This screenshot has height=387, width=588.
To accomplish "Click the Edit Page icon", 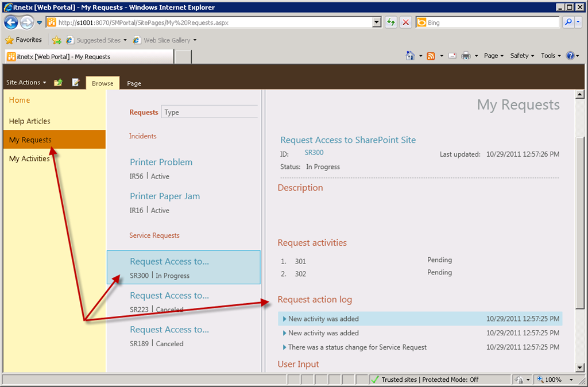I will tap(75, 83).
